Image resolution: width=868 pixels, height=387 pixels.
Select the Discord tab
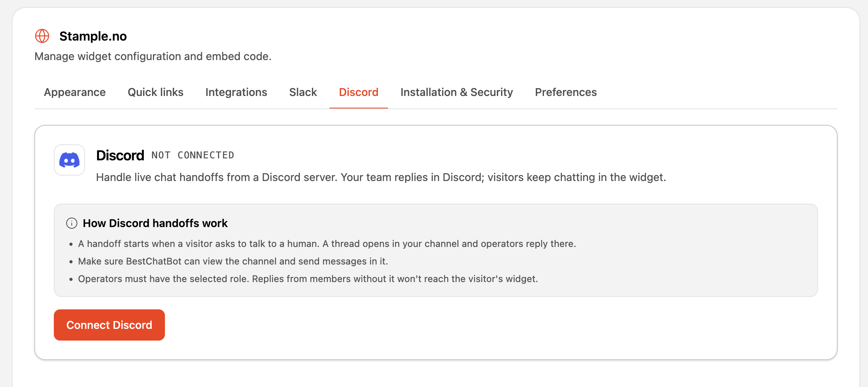coord(359,92)
